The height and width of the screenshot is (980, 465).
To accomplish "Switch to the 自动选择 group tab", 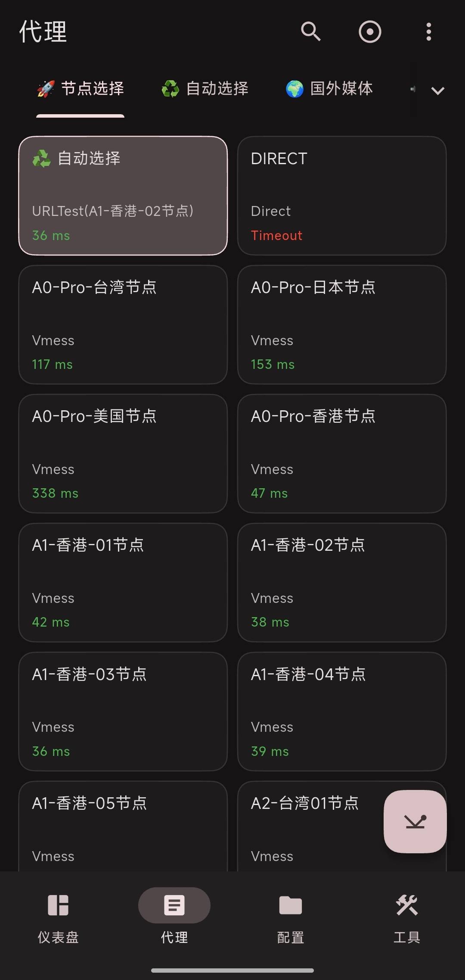I will [205, 89].
